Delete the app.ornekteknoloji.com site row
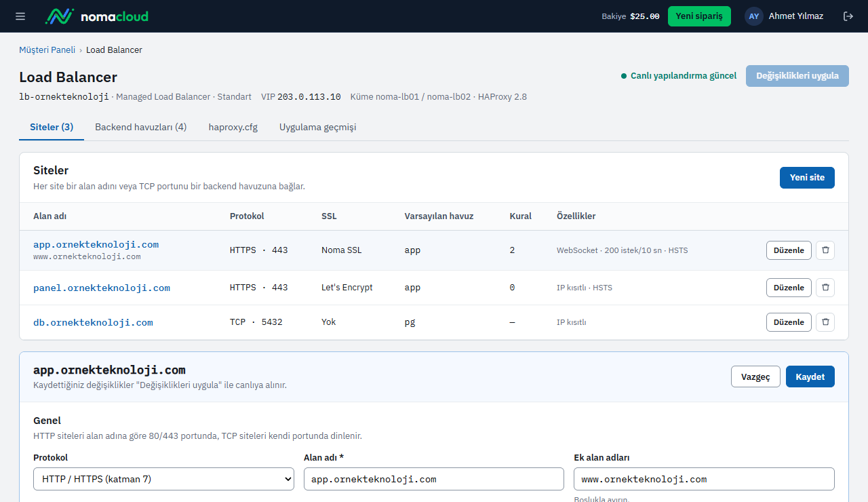This screenshot has width=868, height=502. [825, 250]
